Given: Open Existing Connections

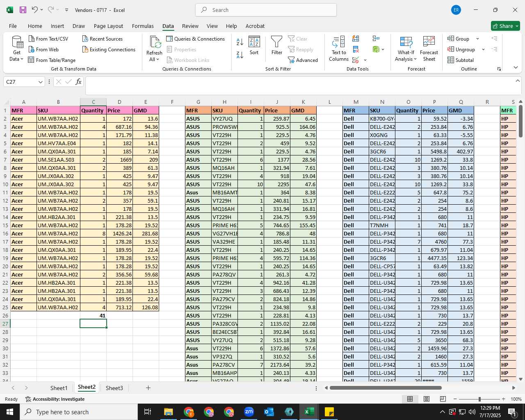Looking at the screenshot, I should [109, 49].
